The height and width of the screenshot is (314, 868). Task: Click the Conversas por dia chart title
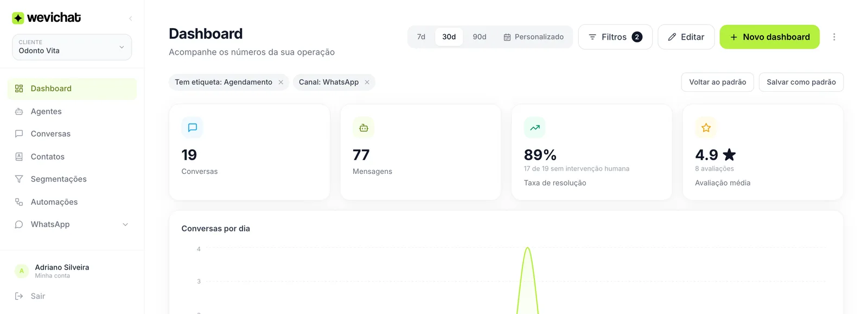215,229
